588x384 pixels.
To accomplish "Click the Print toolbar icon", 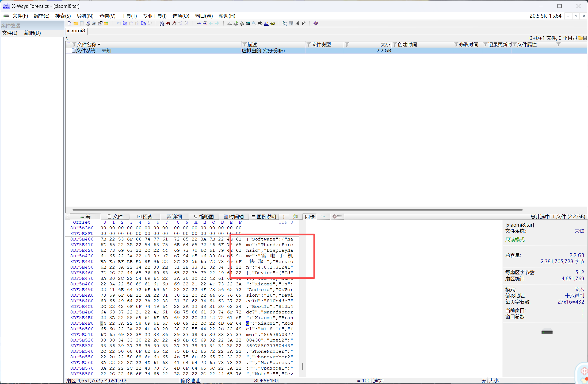I will coord(94,24).
